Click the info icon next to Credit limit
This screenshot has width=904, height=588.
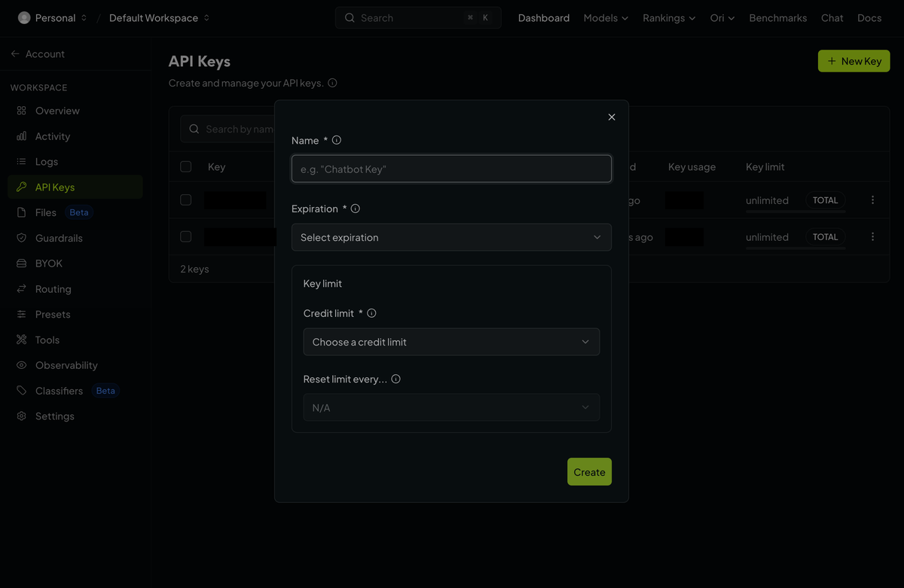point(371,313)
